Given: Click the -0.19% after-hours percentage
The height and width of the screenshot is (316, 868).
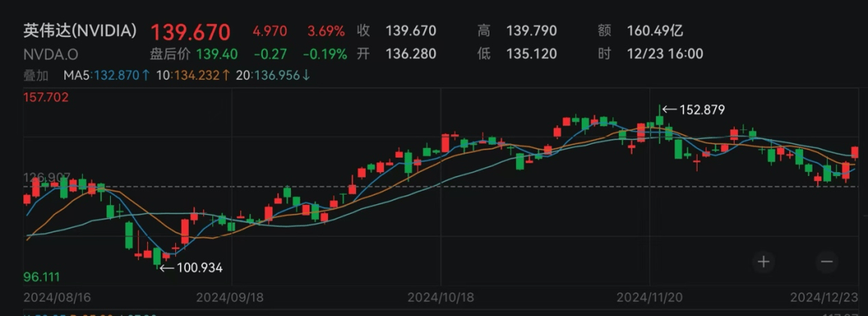Looking at the screenshot, I should pos(325,54).
